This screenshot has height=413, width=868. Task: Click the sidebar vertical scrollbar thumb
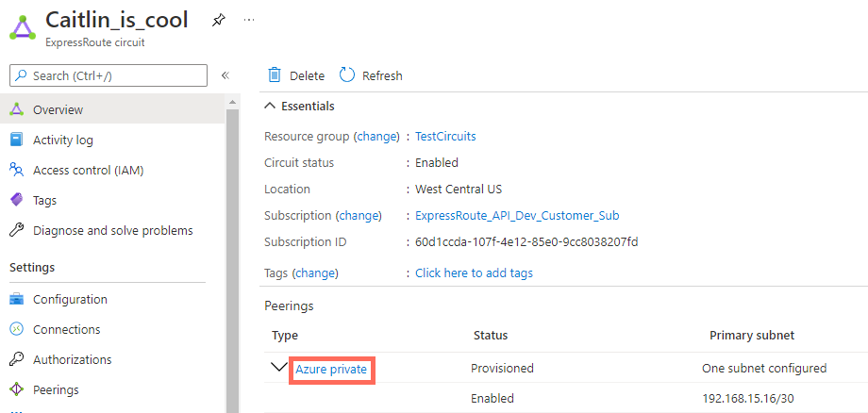coord(232,260)
